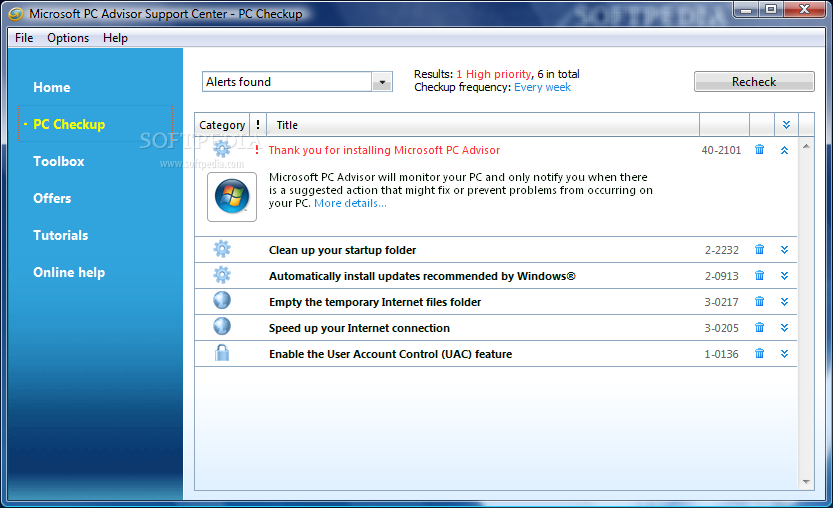Image resolution: width=833 pixels, height=508 pixels.
Task: Open the Offers section
Action: (52, 198)
